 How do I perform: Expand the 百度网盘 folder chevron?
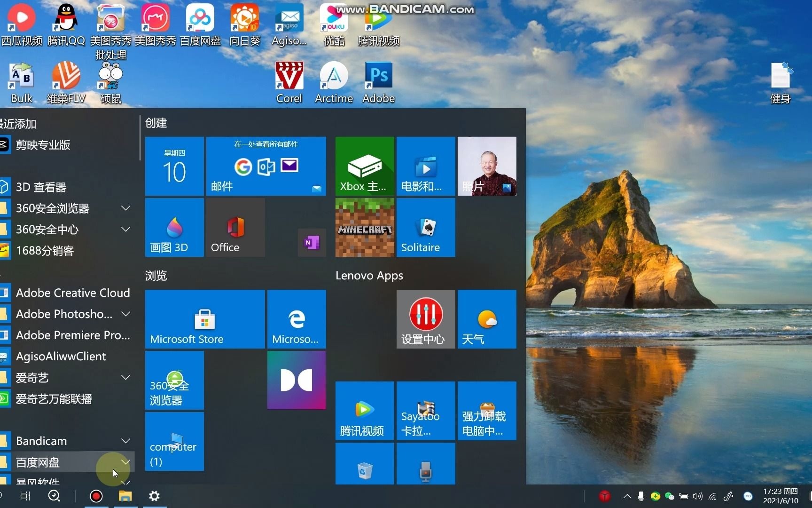(125, 462)
